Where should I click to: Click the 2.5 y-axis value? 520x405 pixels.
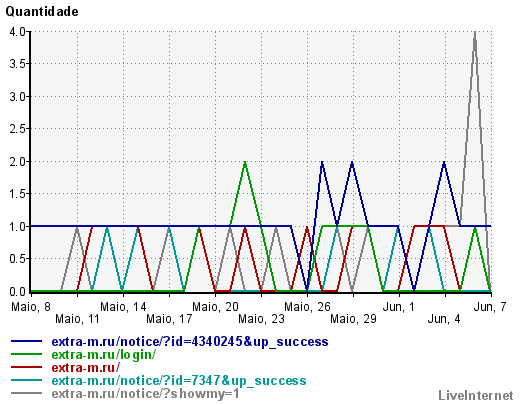point(17,129)
